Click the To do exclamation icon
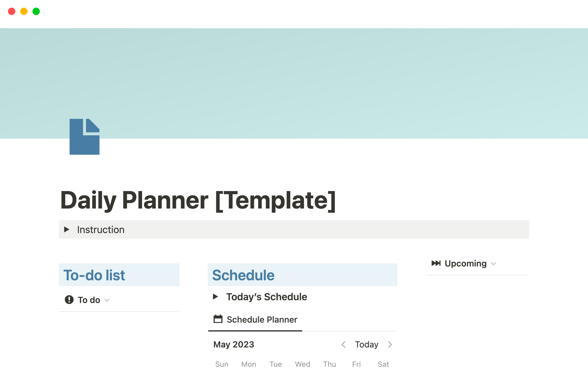 69,300
